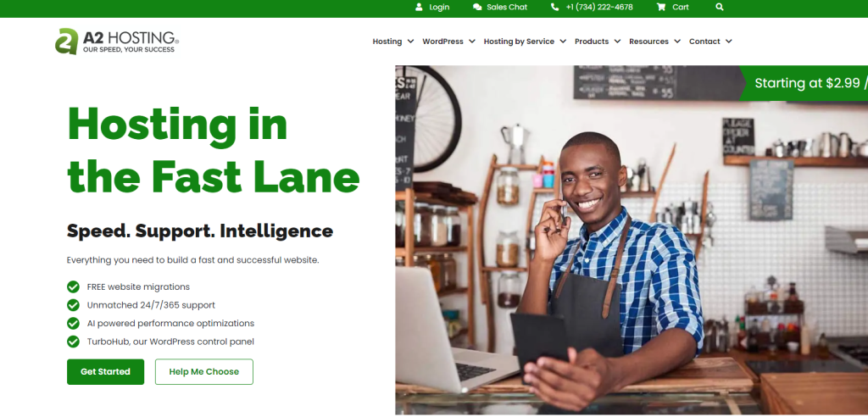The height and width of the screenshot is (417, 868).
Task: Open the Contact menu
Action: 710,42
